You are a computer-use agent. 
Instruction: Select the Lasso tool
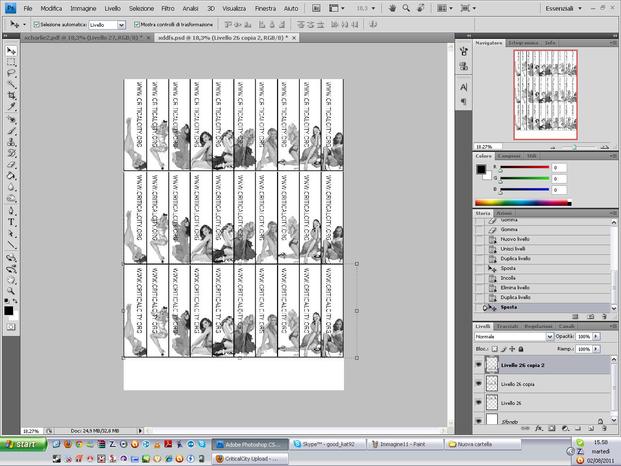11,73
